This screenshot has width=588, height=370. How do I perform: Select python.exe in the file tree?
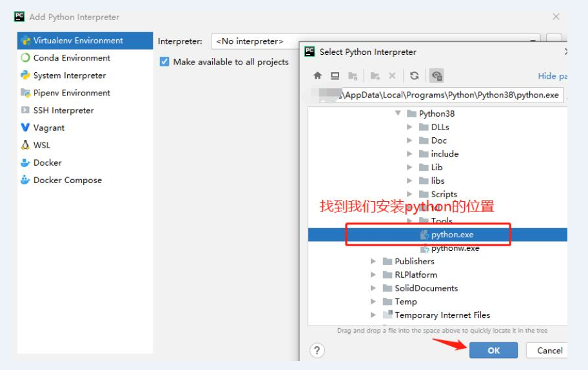[437, 235]
